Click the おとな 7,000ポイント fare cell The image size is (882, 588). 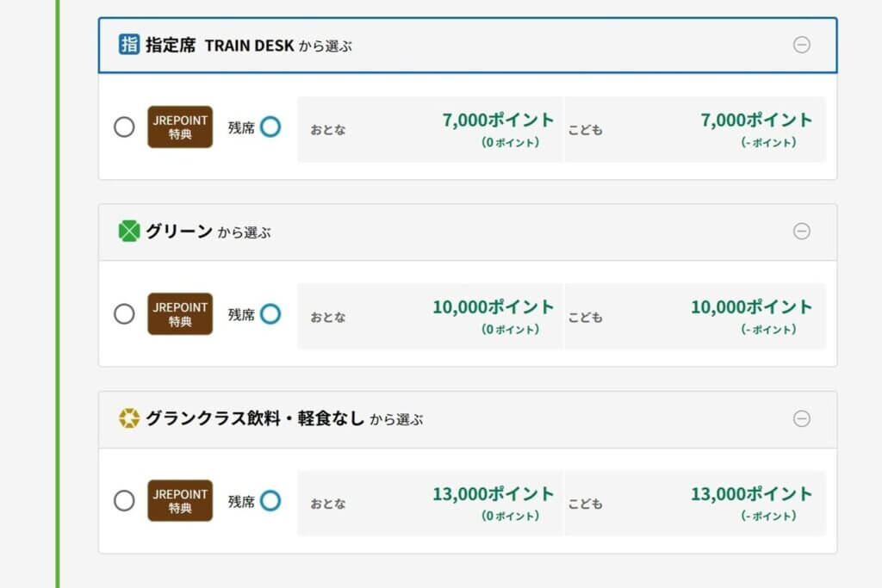coord(430,129)
